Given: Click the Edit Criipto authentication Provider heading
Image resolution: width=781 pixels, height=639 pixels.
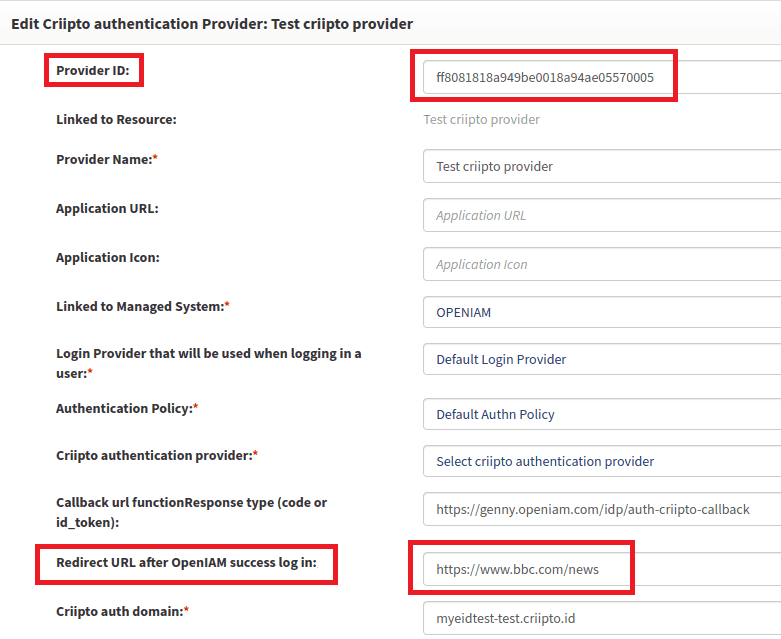Looking at the screenshot, I should [x=212, y=23].
